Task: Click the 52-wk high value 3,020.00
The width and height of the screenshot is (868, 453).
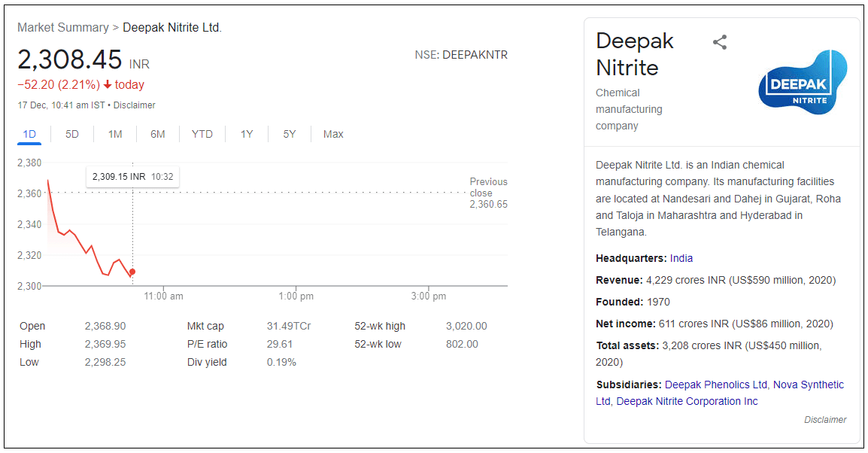Action: pyautogui.click(x=466, y=326)
